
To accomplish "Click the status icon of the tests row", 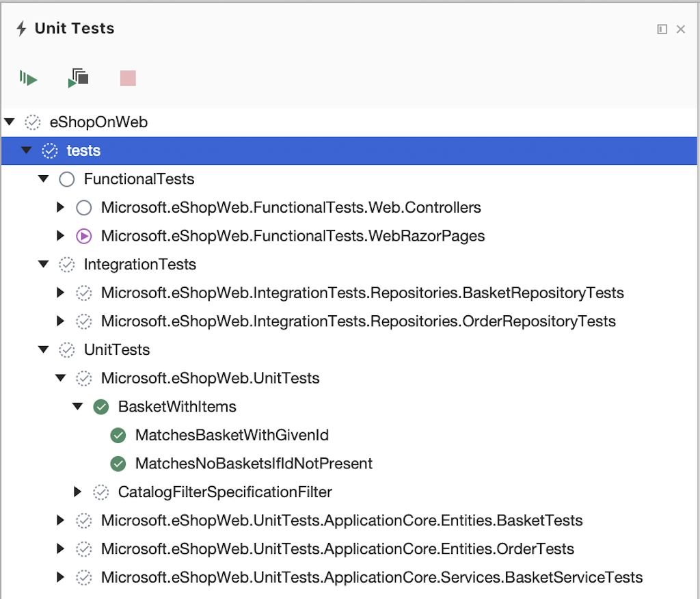I will coord(49,150).
